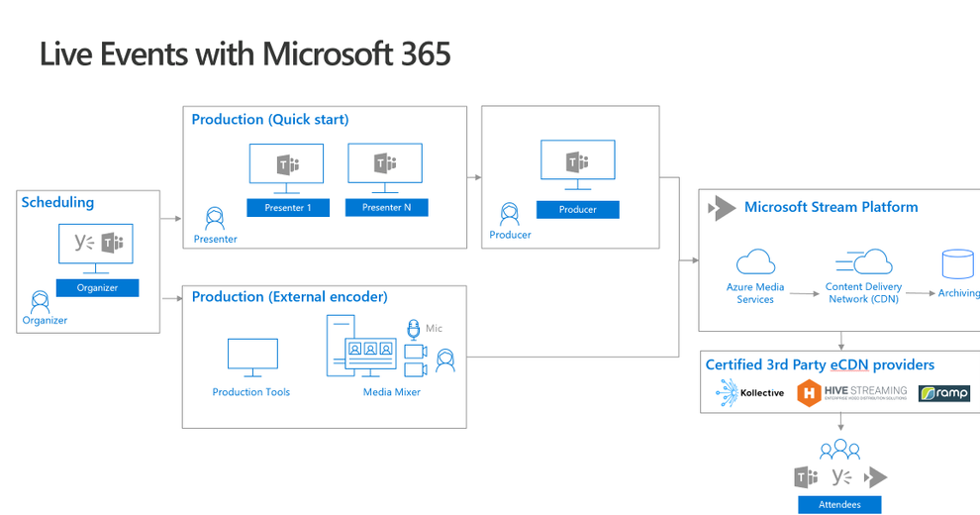Click the ramp logo
The image size is (980, 515).
click(943, 393)
